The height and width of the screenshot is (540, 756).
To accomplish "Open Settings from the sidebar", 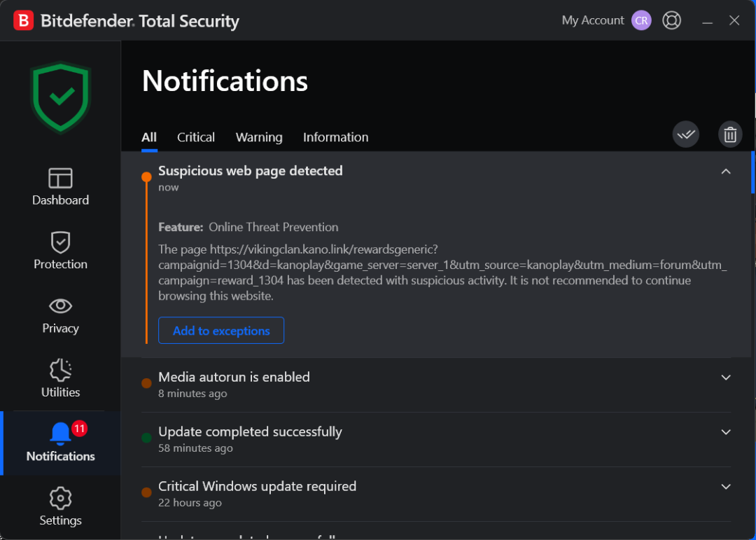I will pyautogui.click(x=60, y=506).
